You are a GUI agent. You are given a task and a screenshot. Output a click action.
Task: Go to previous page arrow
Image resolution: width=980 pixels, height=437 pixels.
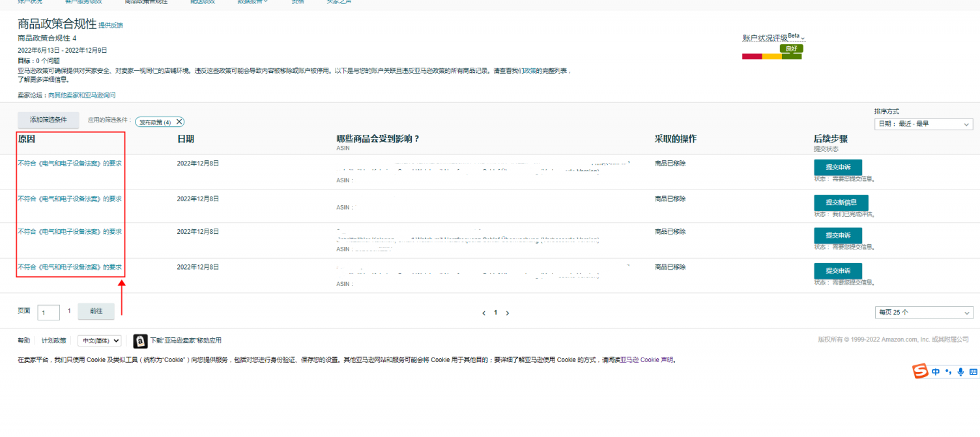(483, 313)
